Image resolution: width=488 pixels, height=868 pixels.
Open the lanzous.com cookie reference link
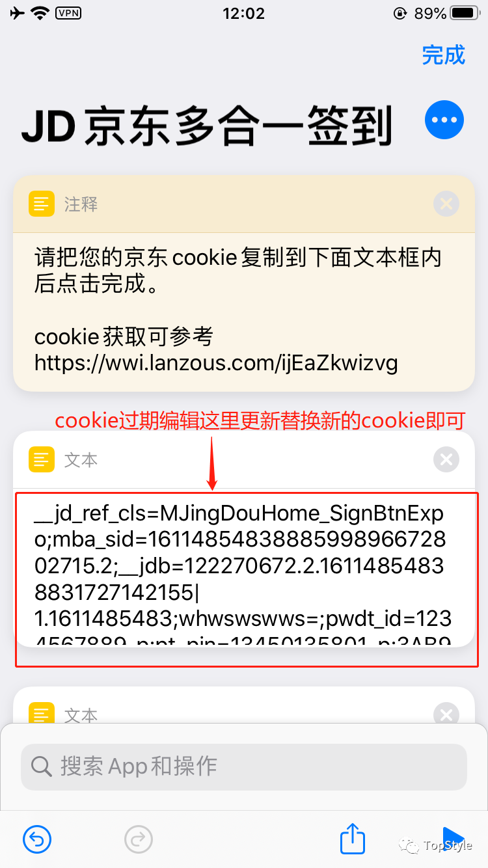tap(216, 362)
